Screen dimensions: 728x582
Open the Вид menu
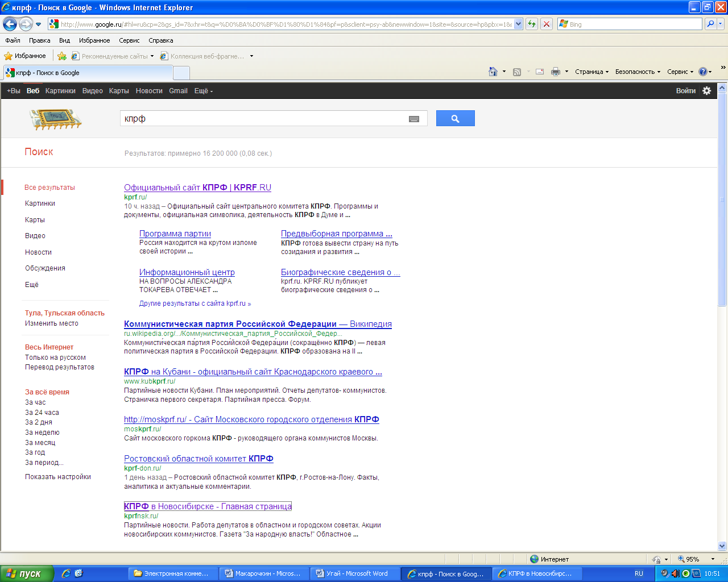64,40
